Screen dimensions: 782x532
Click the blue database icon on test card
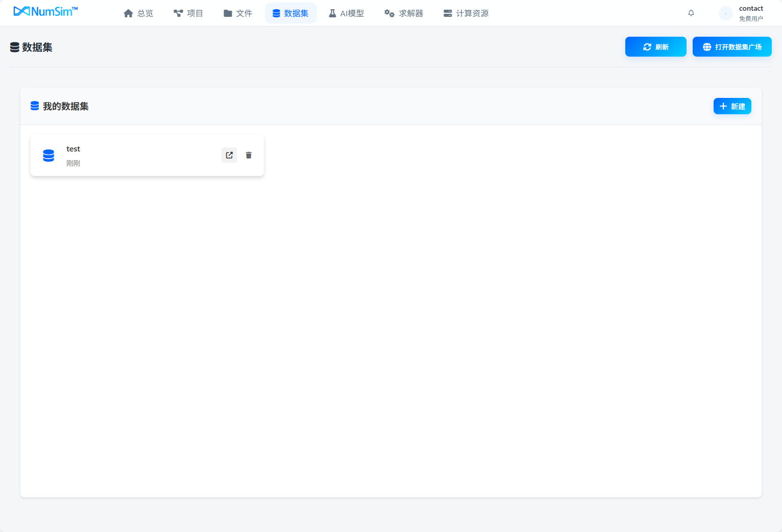48,156
